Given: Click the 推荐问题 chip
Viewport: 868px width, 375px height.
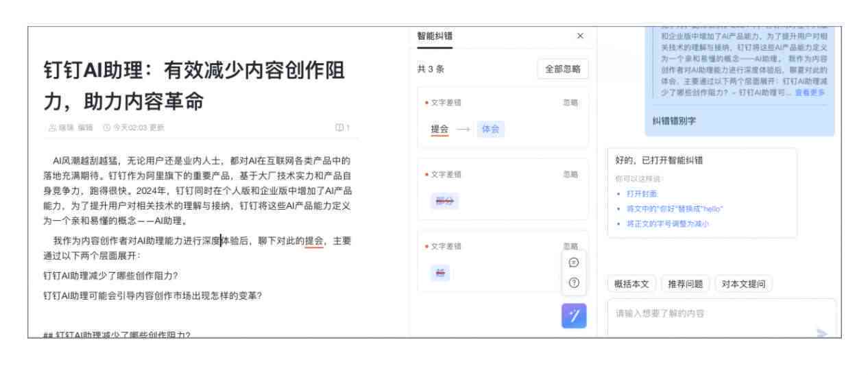Looking at the screenshot, I should tap(686, 284).
